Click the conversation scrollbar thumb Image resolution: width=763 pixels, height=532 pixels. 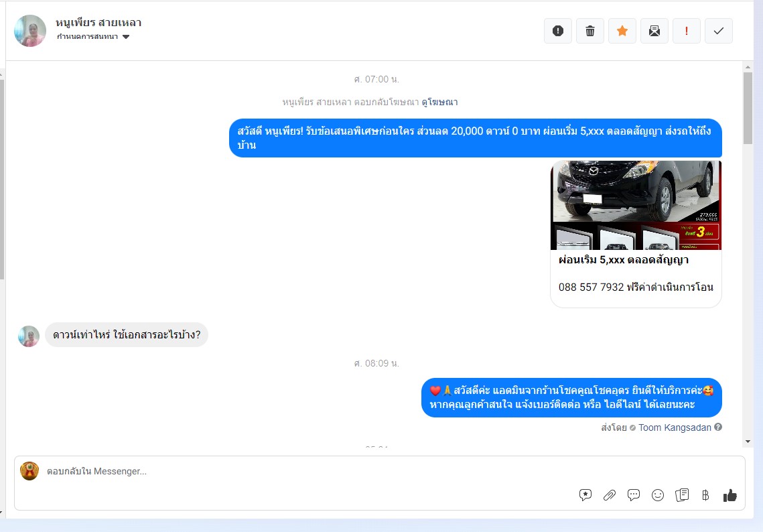748,108
